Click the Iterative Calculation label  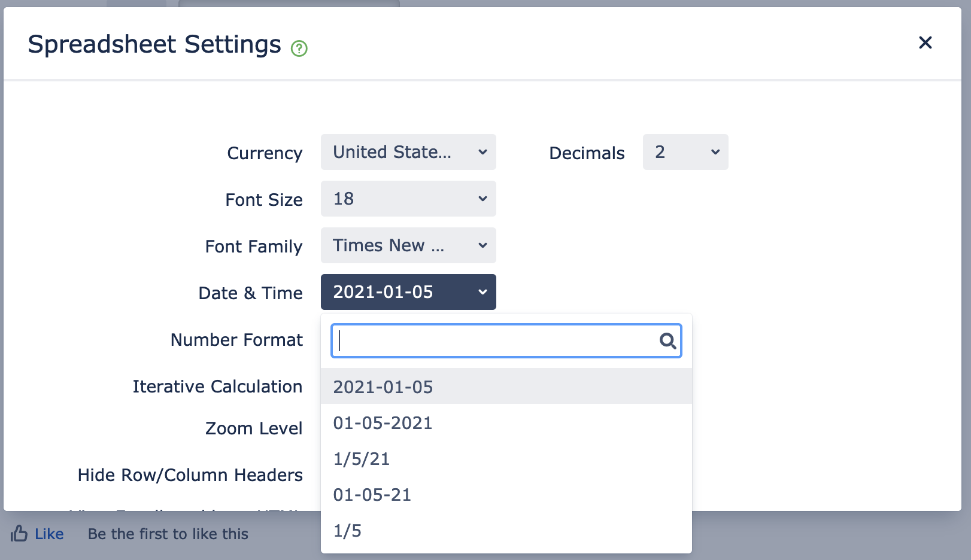pos(217,386)
